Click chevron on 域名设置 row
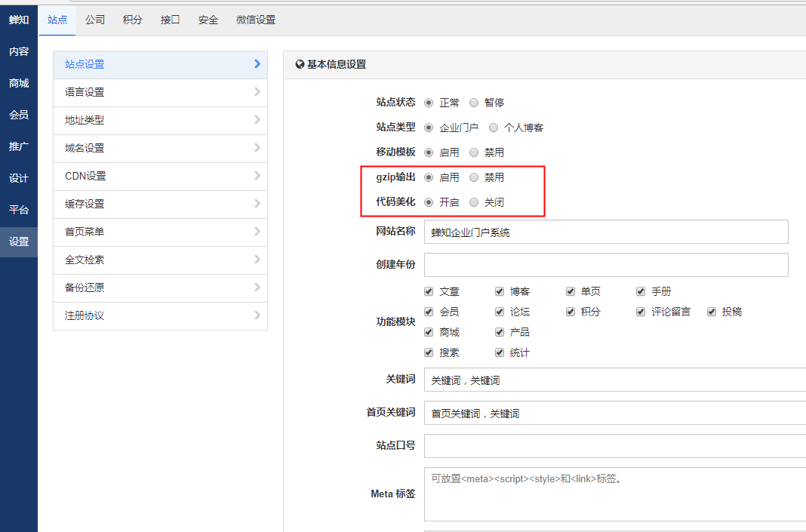The width and height of the screenshot is (806, 532). [x=257, y=147]
